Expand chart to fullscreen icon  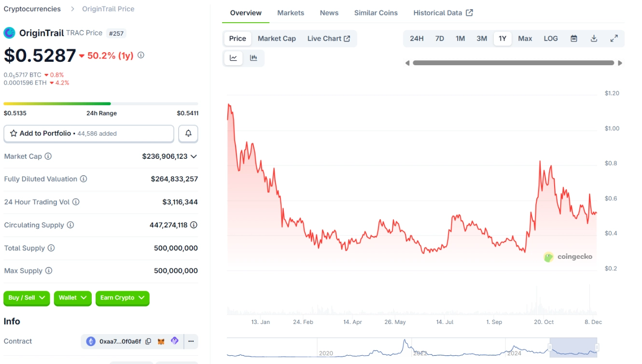[x=614, y=39]
